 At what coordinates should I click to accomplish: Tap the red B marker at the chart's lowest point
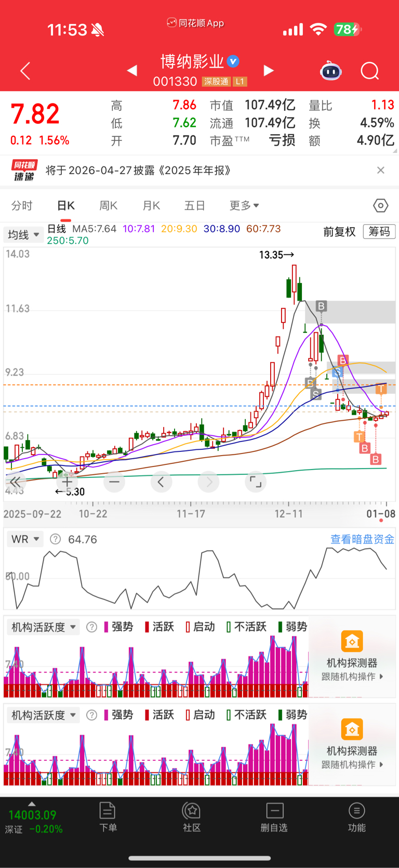[x=376, y=459]
